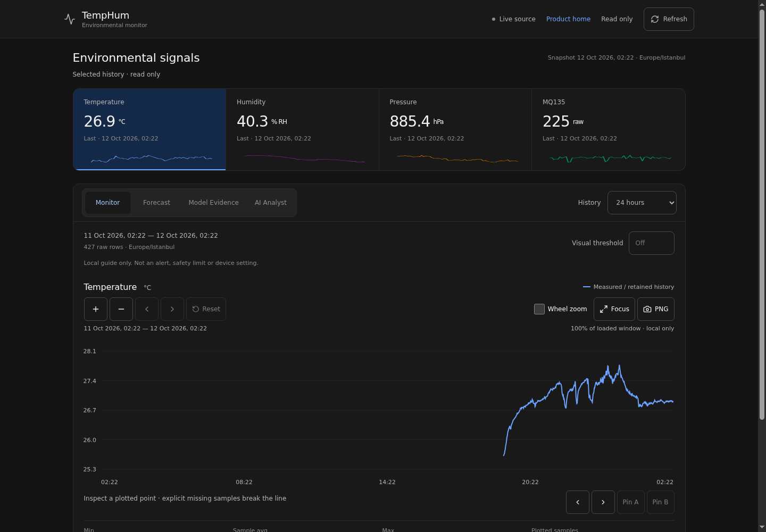Click the Measured / retained history legend
This screenshot has height=532, width=766.
point(628,287)
